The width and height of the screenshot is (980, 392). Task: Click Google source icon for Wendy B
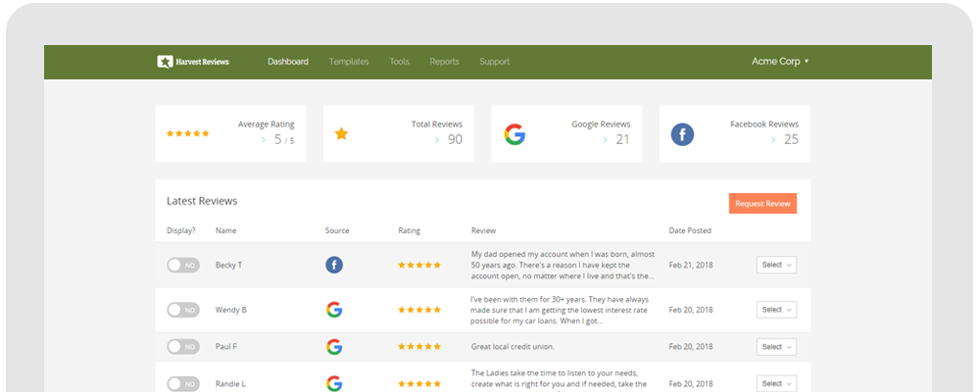point(334,310)
